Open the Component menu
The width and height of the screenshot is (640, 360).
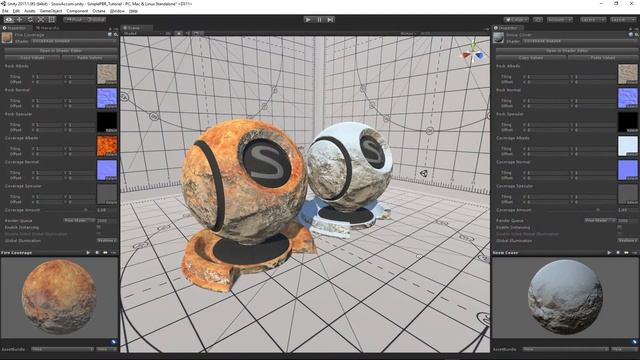pyautogui.click(x=77, y=11)
